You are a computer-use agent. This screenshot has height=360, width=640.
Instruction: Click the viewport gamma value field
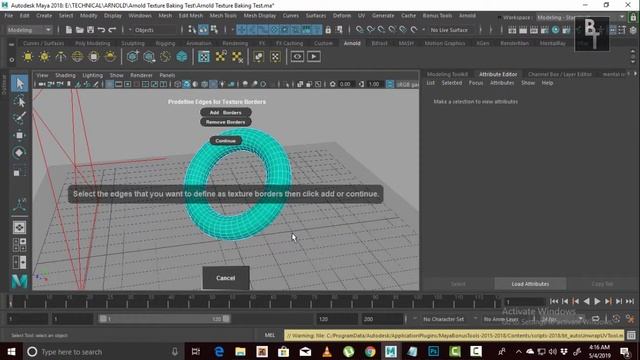point(373,84)
